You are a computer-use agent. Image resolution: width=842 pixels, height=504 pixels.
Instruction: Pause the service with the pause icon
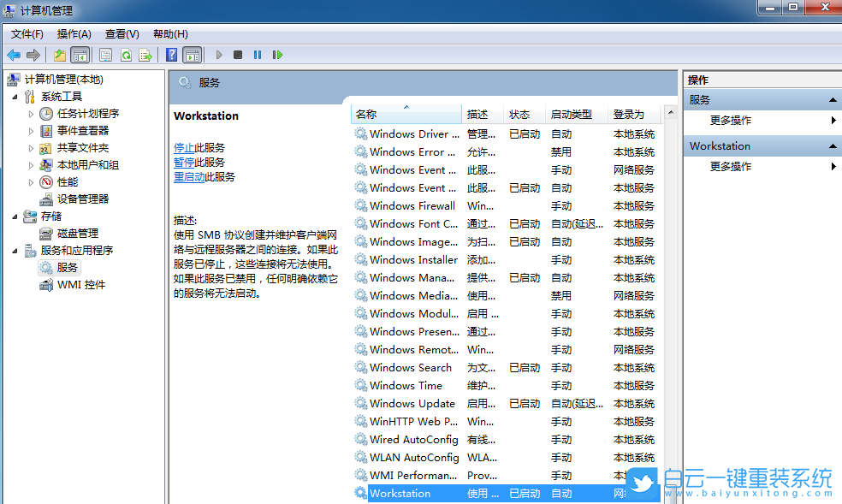coord(257,55)
